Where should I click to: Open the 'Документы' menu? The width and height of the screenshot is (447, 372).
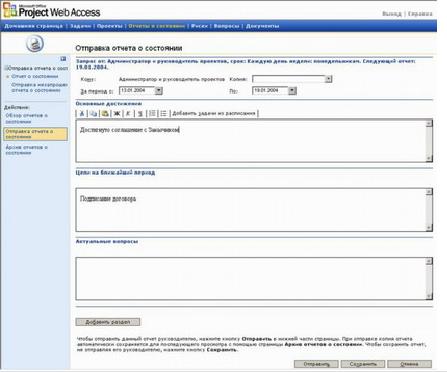pyautogui.click(x=262, y=26)
